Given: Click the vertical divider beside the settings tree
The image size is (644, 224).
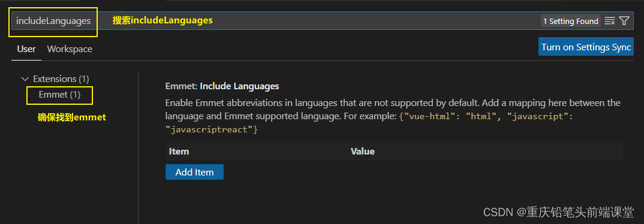Looking at the screenshot, I should [x=139, y=147].
